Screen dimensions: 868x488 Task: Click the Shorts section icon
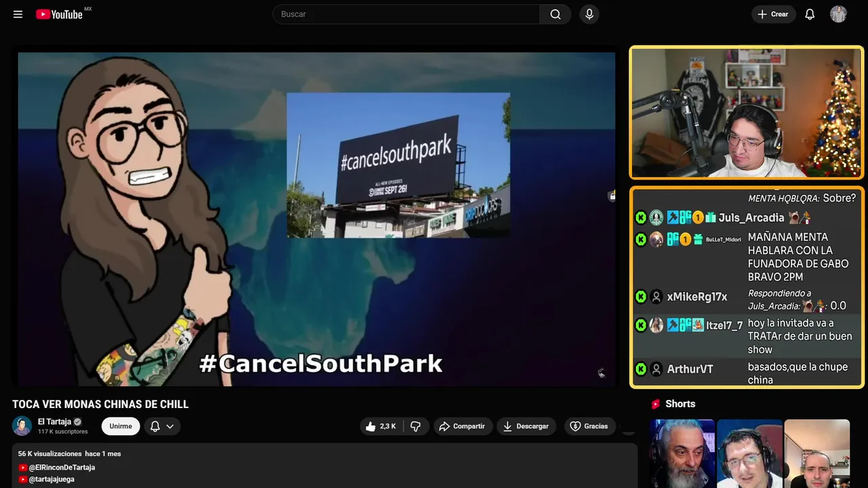pyautogui.click(x=656, y=404)
